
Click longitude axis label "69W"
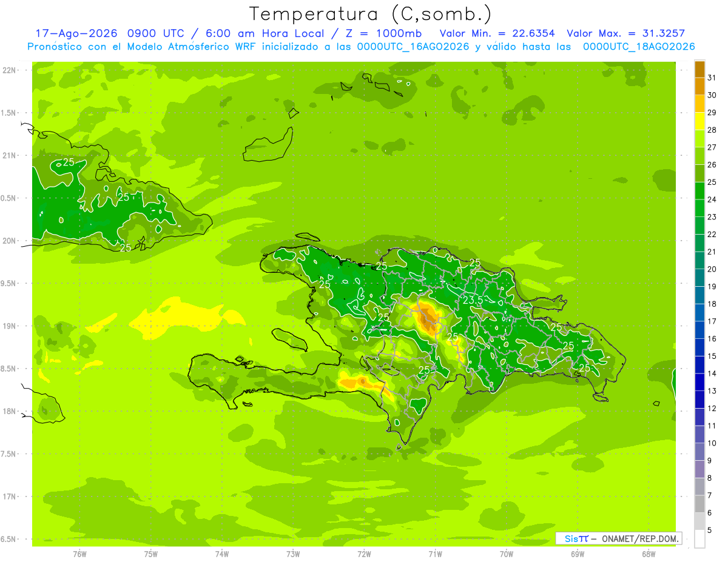578,554
